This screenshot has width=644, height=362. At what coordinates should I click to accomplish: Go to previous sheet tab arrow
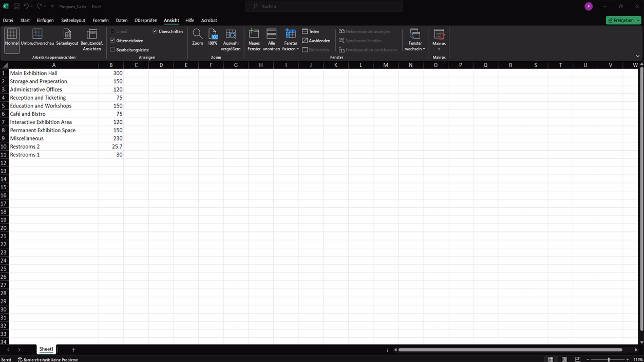tap(8, 350)
